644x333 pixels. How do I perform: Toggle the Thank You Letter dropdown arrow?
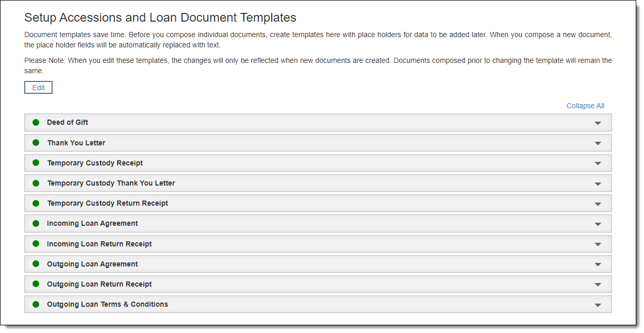pos(598,143)
